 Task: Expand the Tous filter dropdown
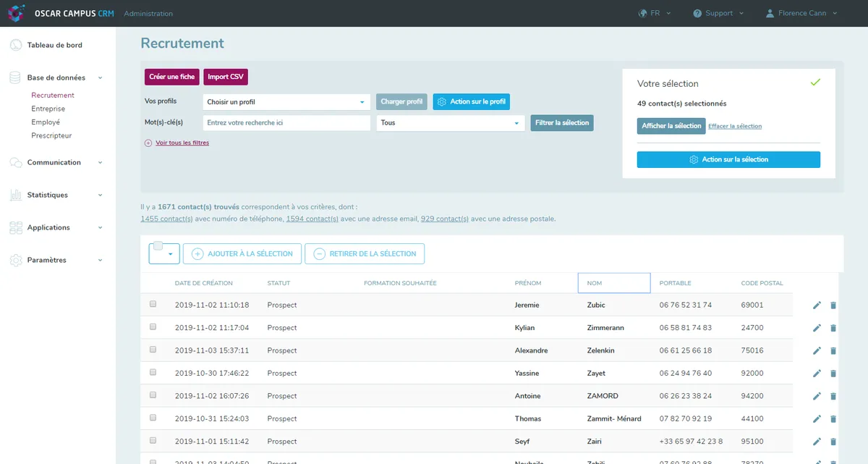pos(449,123)
